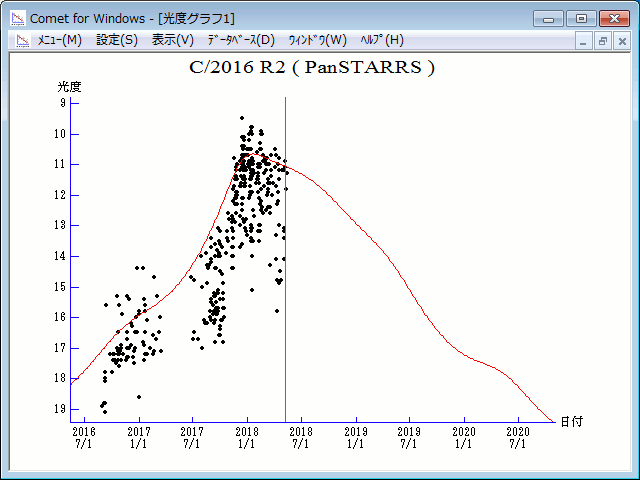
Task: Click the 光度 magnitude axis label
Action: (70, 86)
